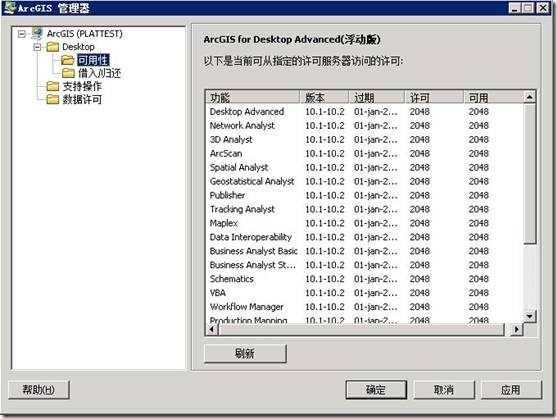Screen dimensions: 557x419
Task: Select the Business Analyst St... row
Action: point(364,265)
